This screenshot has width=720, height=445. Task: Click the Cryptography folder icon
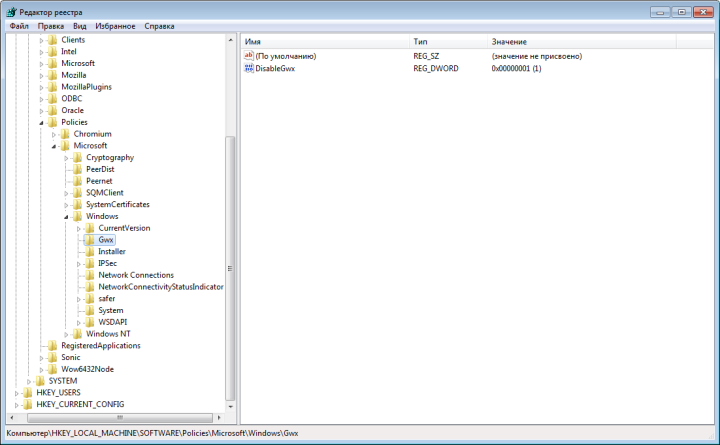point(78,158)
